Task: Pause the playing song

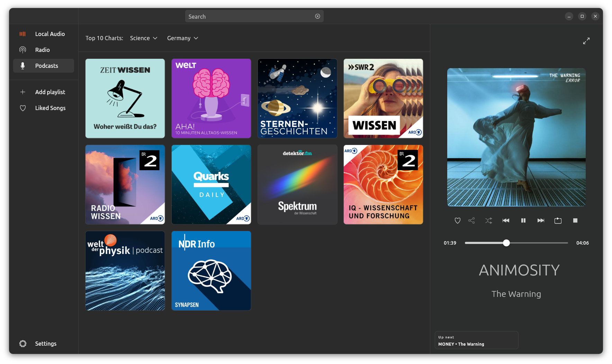Action: coord(523,220)
